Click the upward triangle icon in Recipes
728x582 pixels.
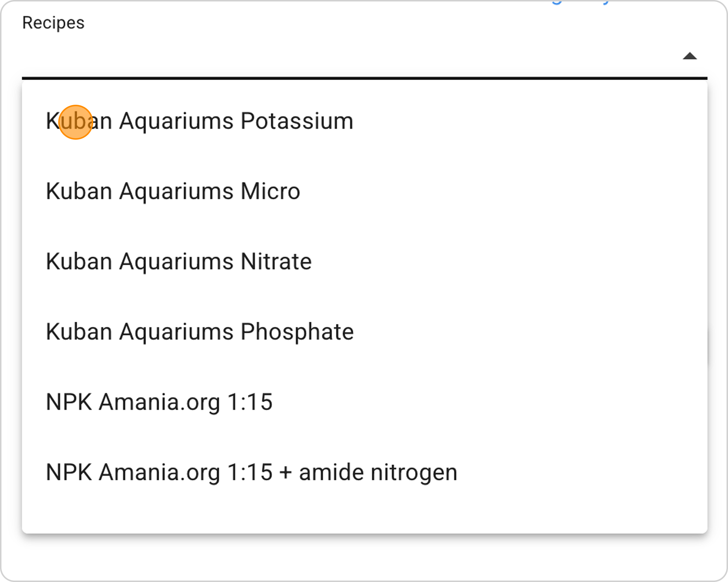689,56
